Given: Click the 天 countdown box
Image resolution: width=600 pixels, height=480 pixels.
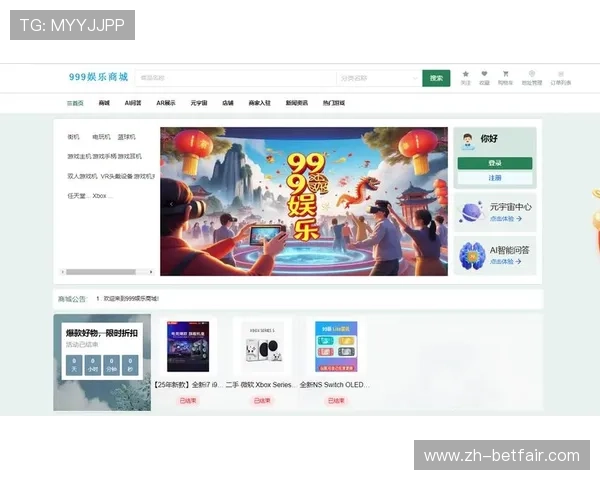Looking at the screenshot, I should [74, 365].
